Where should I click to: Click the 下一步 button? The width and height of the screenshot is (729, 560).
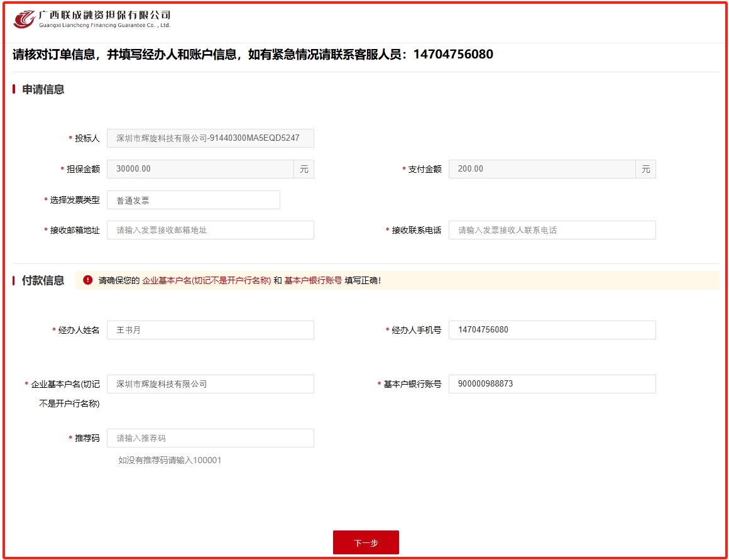coord(366,542)
